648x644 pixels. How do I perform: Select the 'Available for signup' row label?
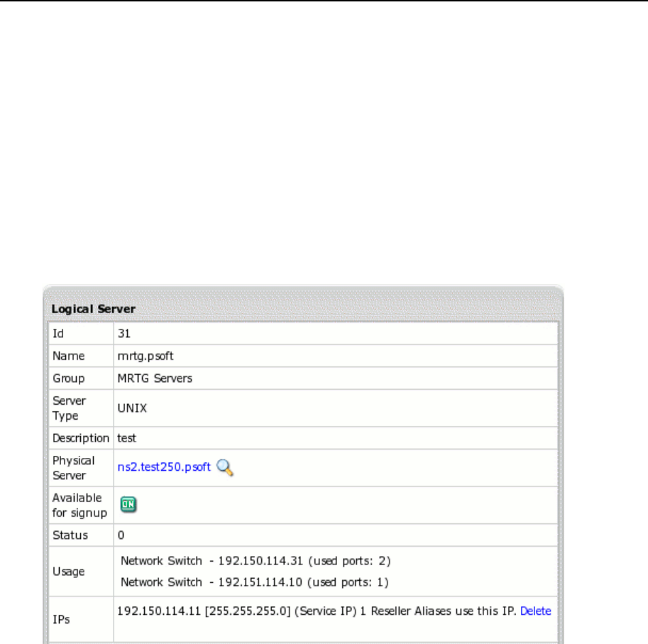(x=79, y=505)
